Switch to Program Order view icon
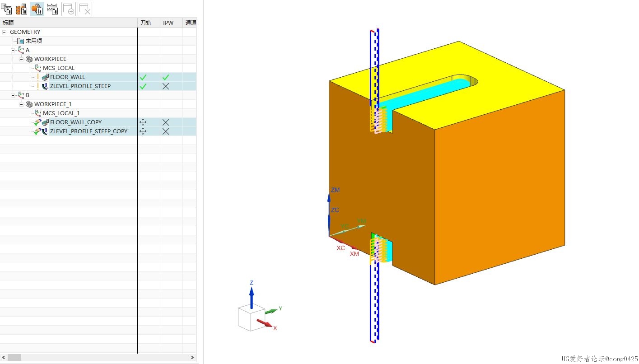 coord(6,9)
